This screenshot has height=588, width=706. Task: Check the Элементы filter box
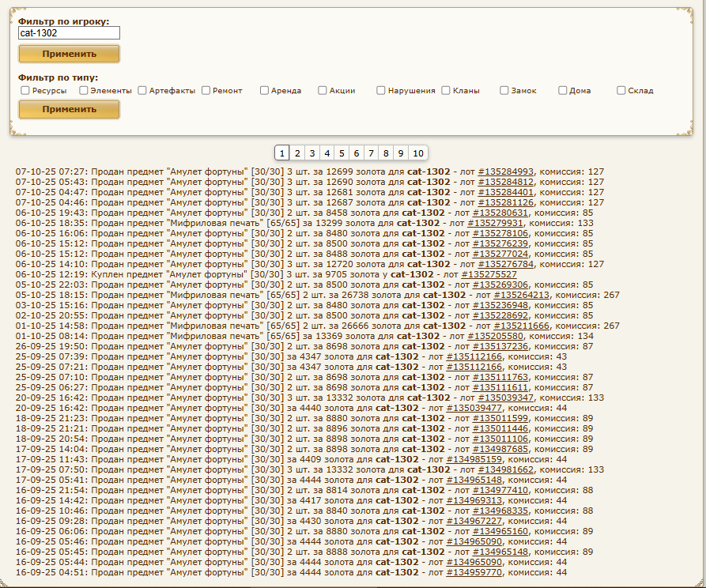[x=84, y=91]
